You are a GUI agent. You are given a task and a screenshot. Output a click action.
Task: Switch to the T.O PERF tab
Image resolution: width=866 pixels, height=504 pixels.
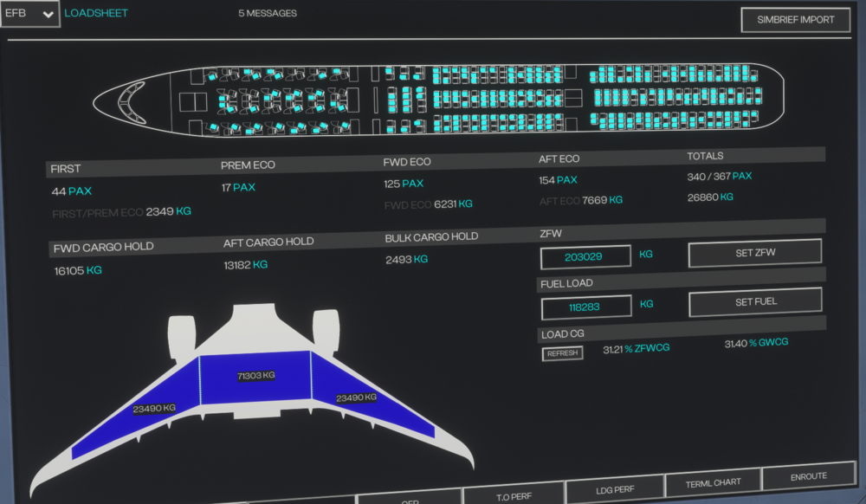(513, 493)
